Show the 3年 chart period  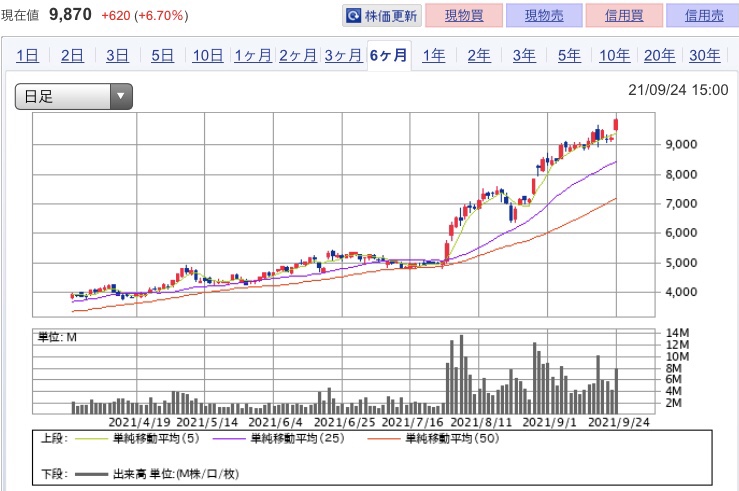pyautogui.click(x=524, y=56)
